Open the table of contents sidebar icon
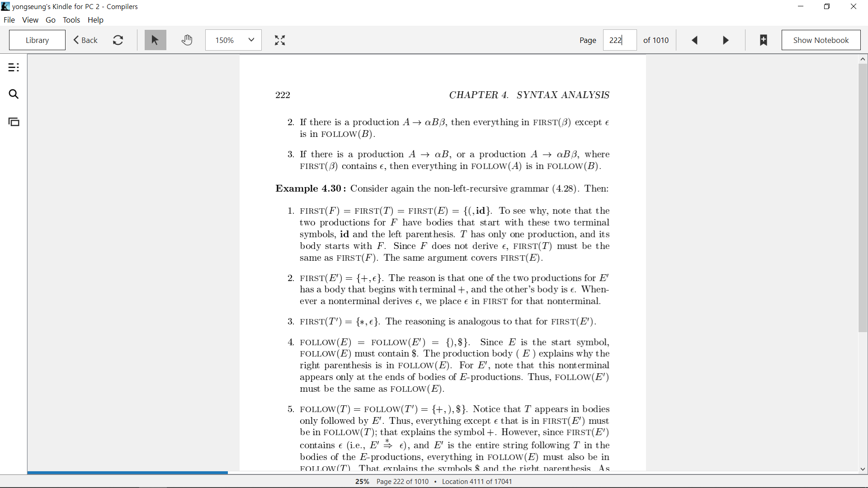Viewport: 868px width, 488px height. 14,68
